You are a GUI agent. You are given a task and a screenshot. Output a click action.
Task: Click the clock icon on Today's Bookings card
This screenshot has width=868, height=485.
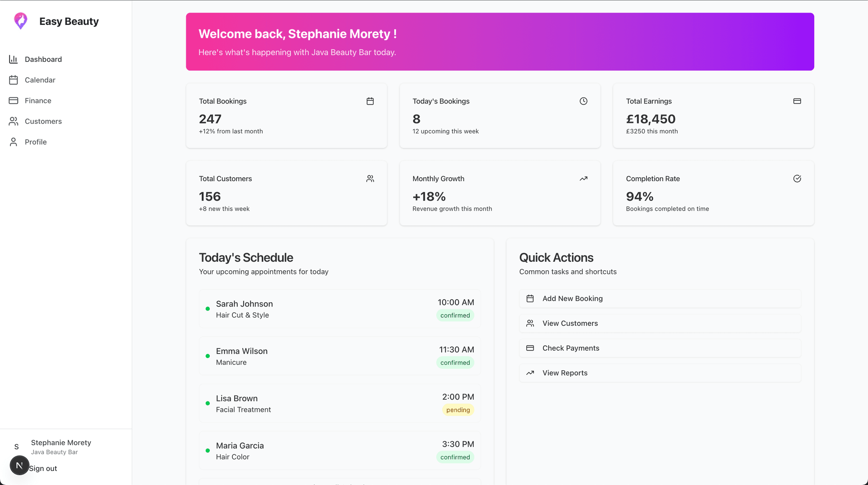tap(583, 101)
